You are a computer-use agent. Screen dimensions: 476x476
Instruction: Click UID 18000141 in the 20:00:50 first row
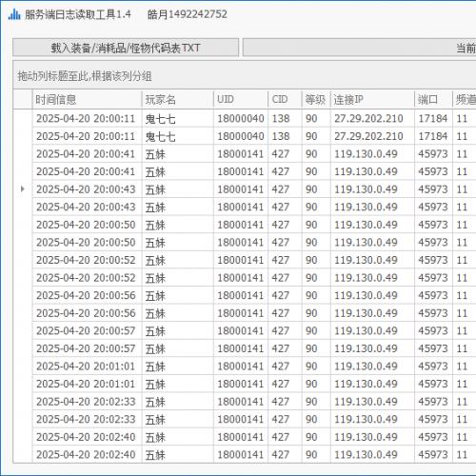[241, 225]
